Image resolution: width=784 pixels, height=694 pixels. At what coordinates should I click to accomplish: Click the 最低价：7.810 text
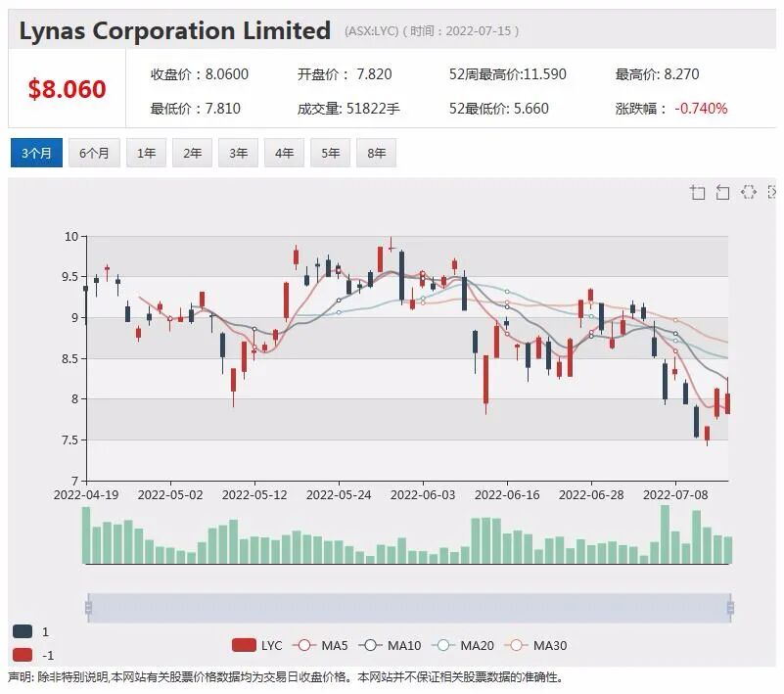[196, 109]
